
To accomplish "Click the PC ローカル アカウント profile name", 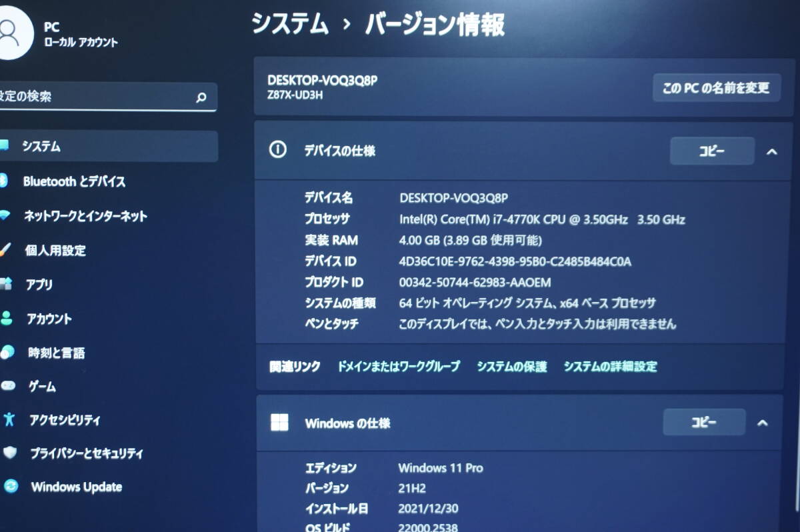I will click(x=81, y=35).
